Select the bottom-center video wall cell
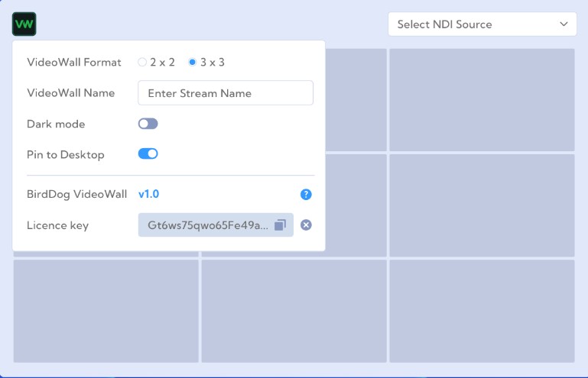The width and height of the screenshot is (588, 378). [294, 311]
